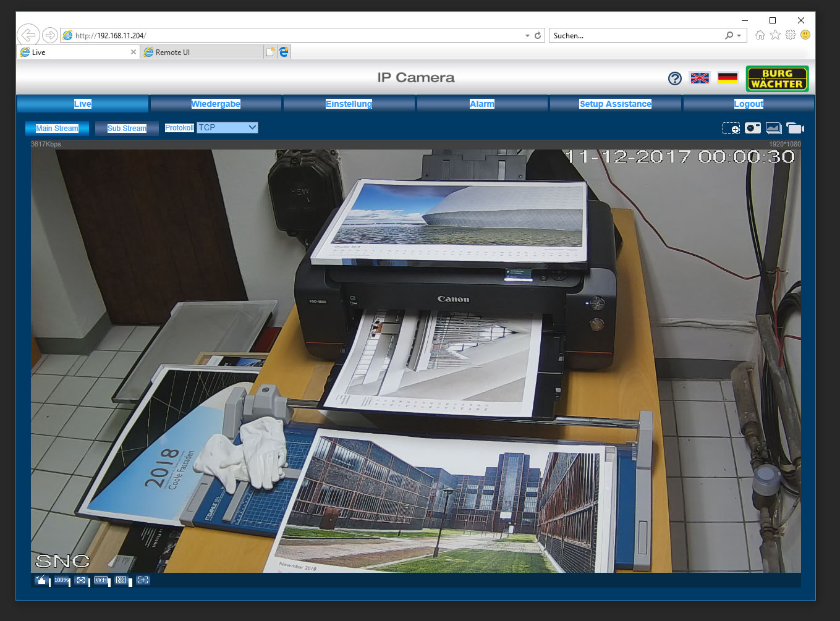Select the Main Stream button
This screenshot has width=840, height=621.
[57, 129]
